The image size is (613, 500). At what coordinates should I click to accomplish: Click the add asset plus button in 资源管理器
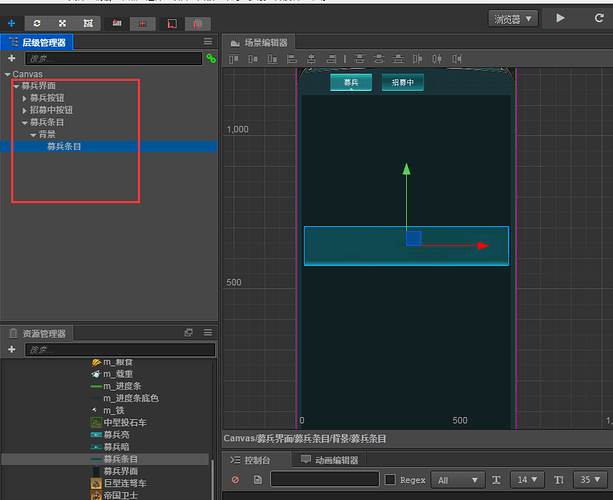pos(11,350)
